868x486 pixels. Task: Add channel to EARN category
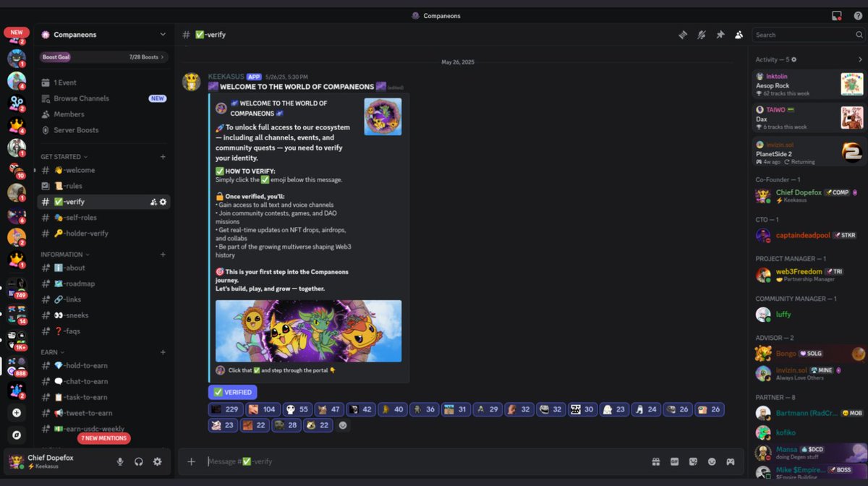click(x=163, y=352)
